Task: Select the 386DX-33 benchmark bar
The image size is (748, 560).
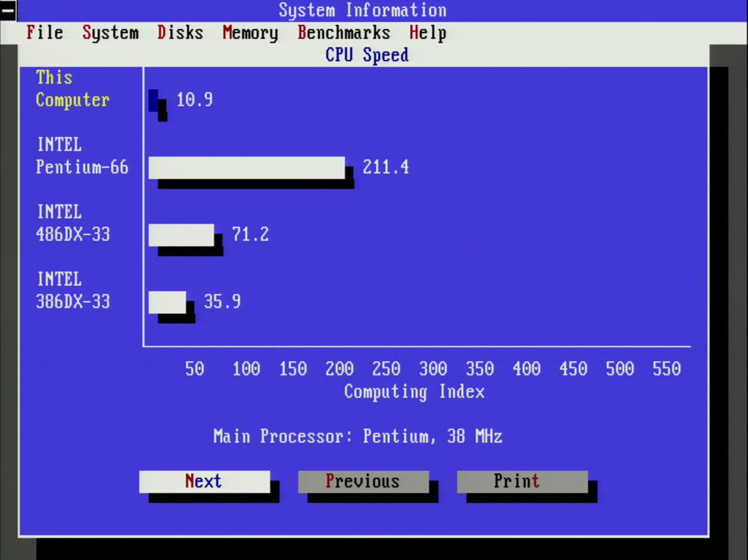Action: (167, 302)
